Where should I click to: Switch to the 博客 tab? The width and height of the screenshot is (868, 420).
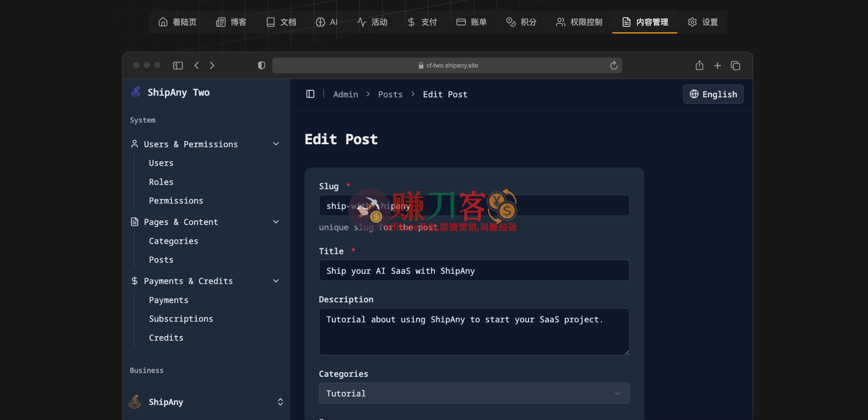coord(231,22)
